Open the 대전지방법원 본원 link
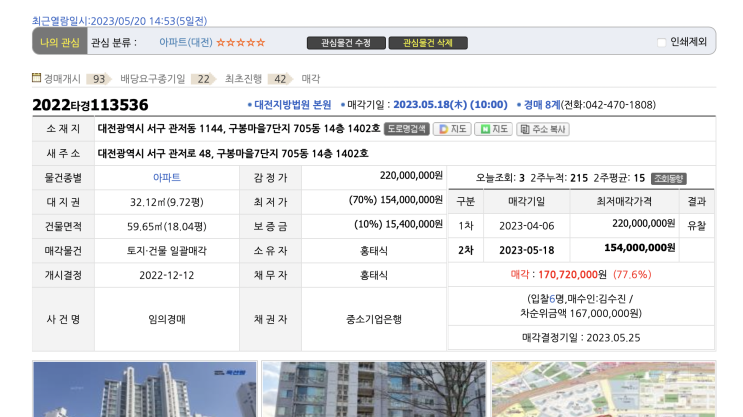The image size is (743, 417). click(x=292, y=104)
